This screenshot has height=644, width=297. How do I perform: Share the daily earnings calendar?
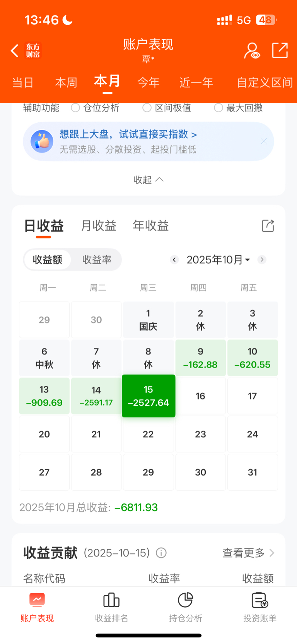(x=268, y=226)
